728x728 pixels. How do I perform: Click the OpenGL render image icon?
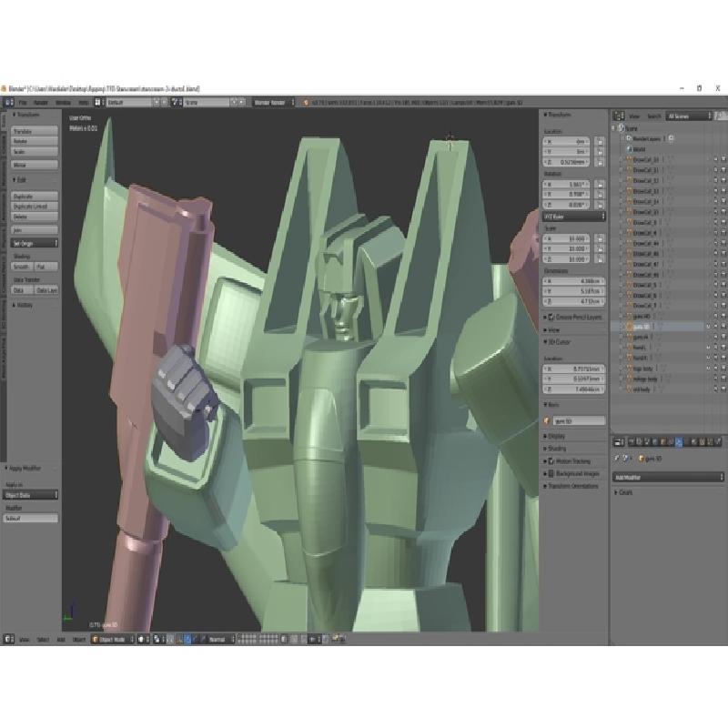click(334, 640)
